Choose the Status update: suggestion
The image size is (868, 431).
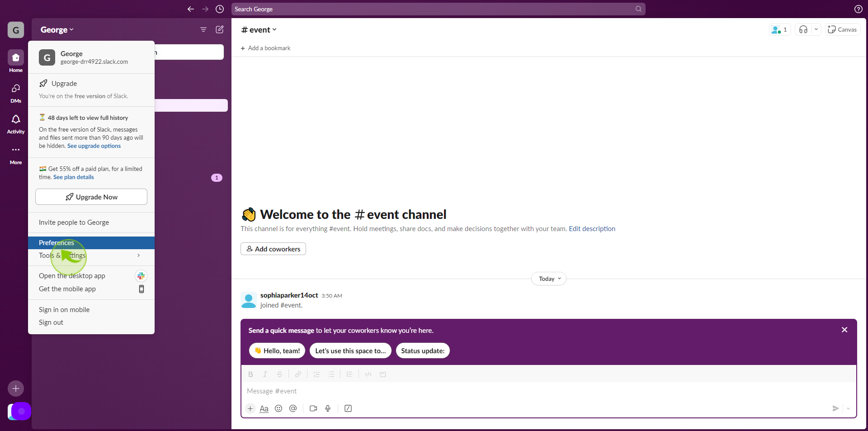[x=423, y=351]
